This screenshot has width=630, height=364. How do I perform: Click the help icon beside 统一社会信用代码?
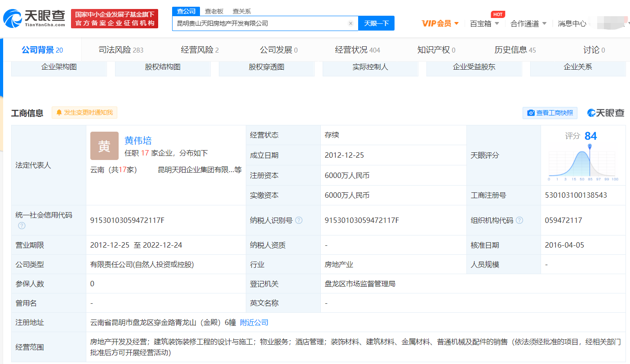pos(22,226)
